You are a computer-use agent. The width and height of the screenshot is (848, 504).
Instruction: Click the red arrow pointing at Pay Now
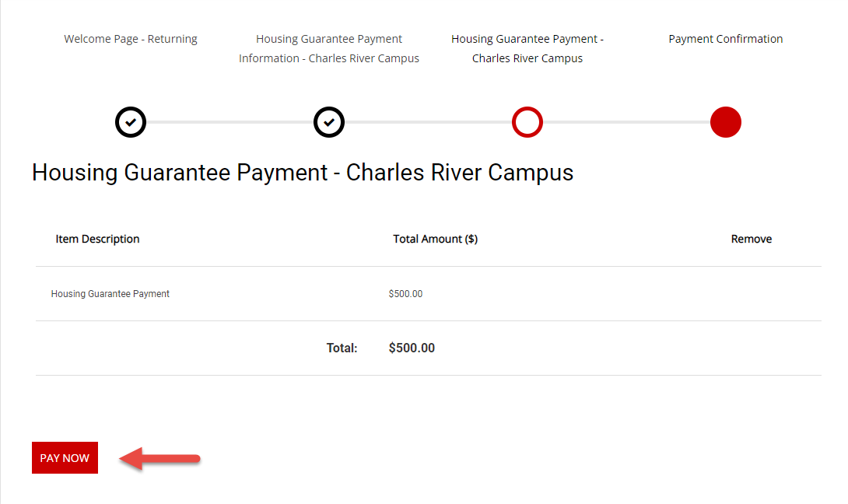159,458
